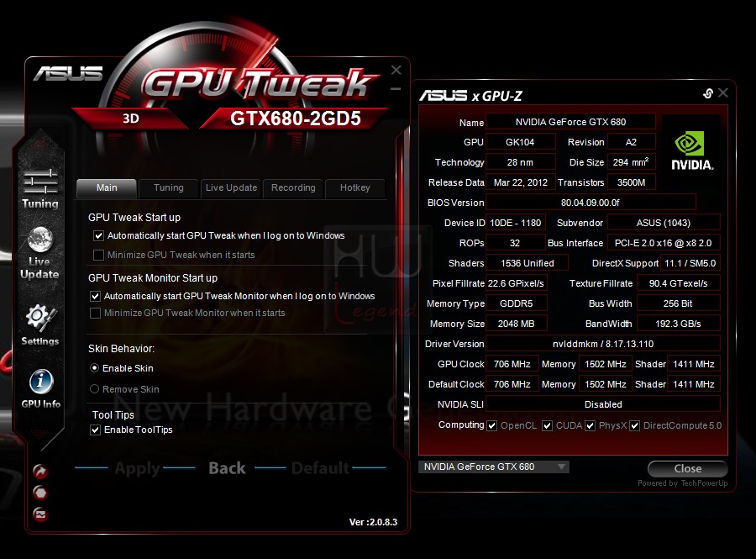Click the Close button in GPU-Z
756x559 pixels.
click(x=687, y=468)
